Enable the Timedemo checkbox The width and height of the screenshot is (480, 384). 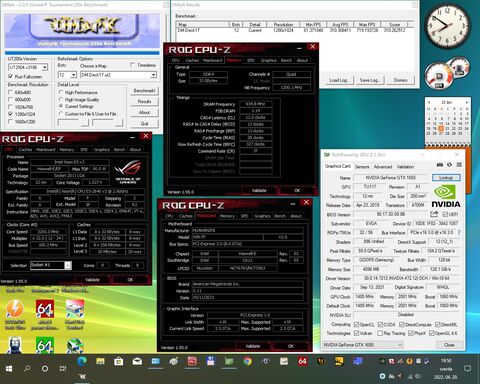pyautogui.click(x=133, y=65)
